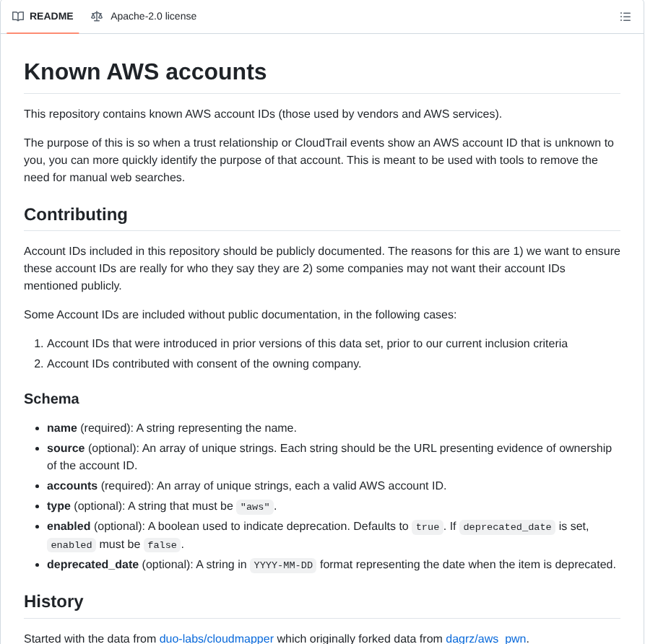Click the "Known AWS accounts" page heading

144,71
